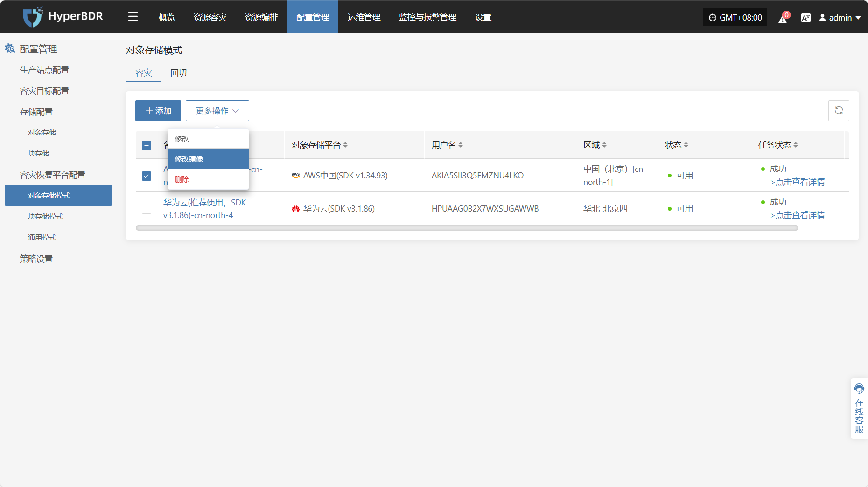Click the HyperBDR shield logo
The image size is (868, 487).
tap(33, 17)
